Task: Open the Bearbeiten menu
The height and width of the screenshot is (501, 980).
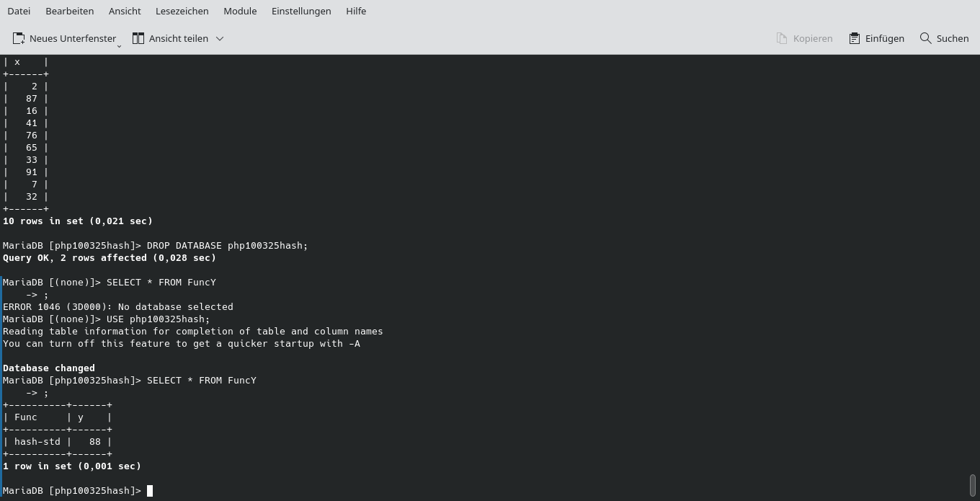Action: pyautogui.click(x=69, y=11)
